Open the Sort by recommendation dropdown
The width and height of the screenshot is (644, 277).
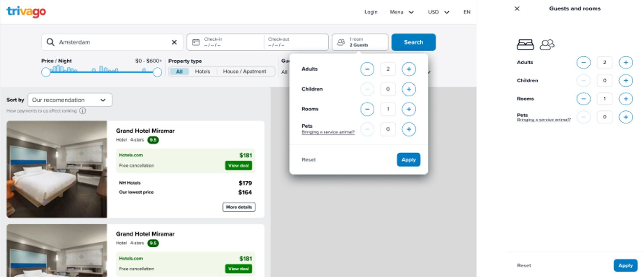pyautogui.click(x=70, y=100)
